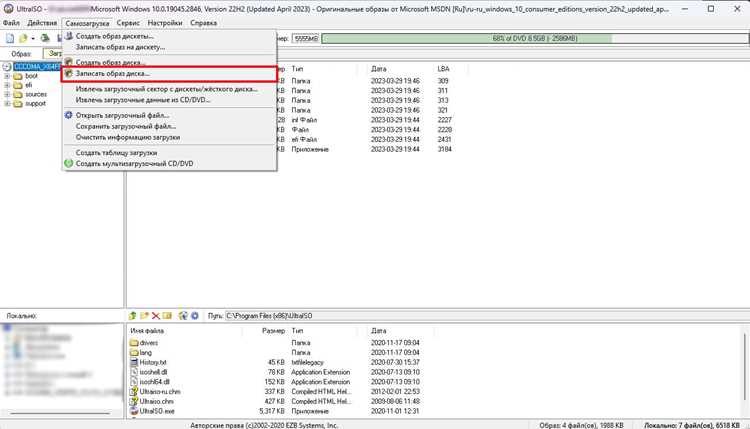Choose Создать мультизагрузочный CD/DVD
This screenshot has height=429, width=750.
click(170, 164)
